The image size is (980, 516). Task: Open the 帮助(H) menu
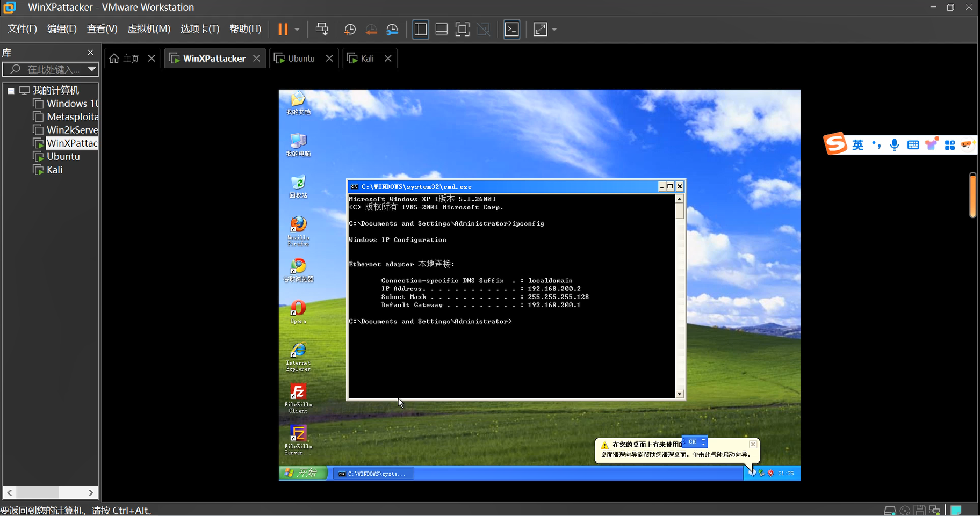(x=246, y=29)
